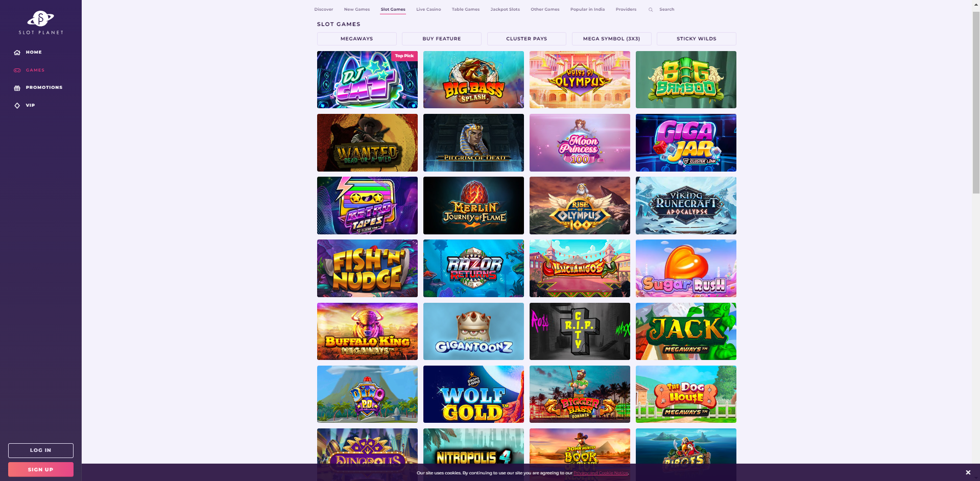
Task: Select the Slot Games tab
Action: [x=393, y=10]
